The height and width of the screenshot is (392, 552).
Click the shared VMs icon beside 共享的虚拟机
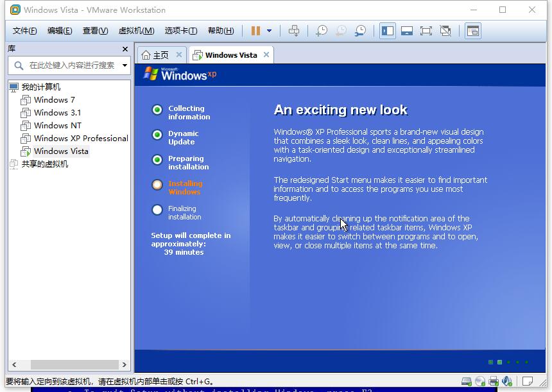click(x=13, y=164)
